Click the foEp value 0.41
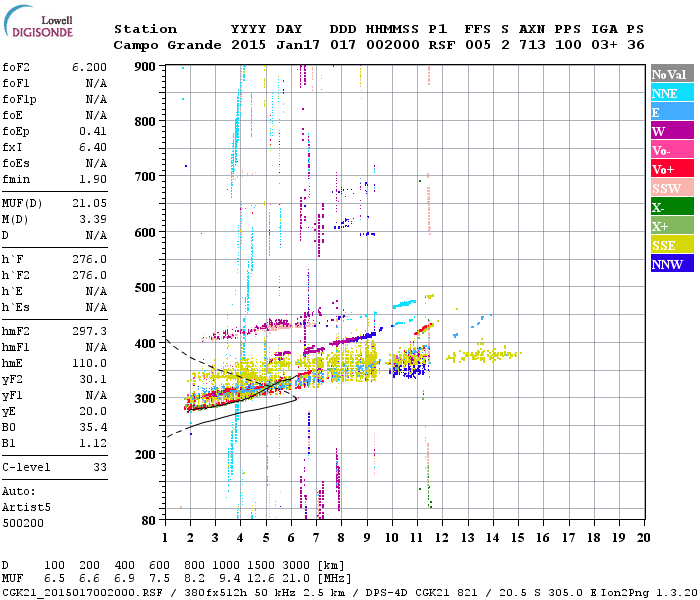This screenshot has width=700, height=600. pos(93,131)
